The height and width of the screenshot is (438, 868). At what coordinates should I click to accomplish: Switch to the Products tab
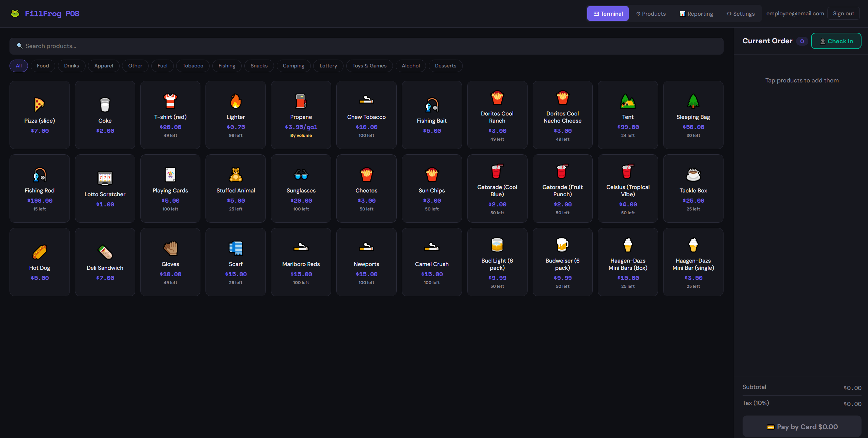(x=651, y=14)
